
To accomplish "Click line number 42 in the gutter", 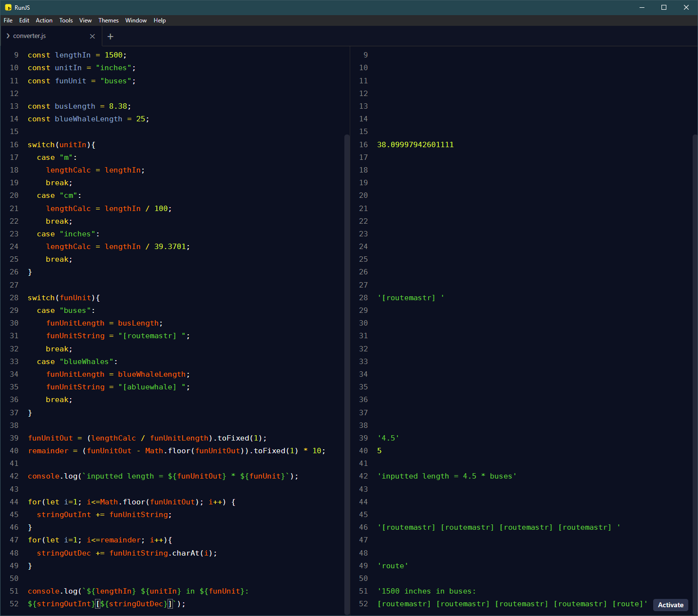I will 14,476.
